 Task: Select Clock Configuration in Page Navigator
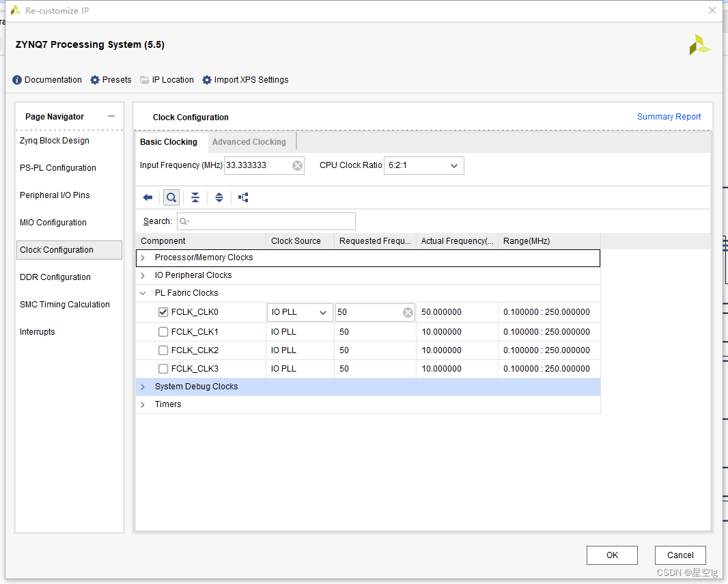69,250
